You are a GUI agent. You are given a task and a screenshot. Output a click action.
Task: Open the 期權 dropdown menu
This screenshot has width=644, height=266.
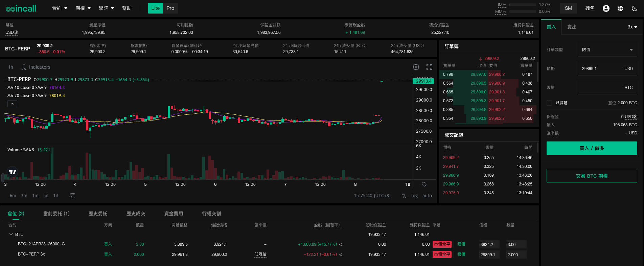83,8
